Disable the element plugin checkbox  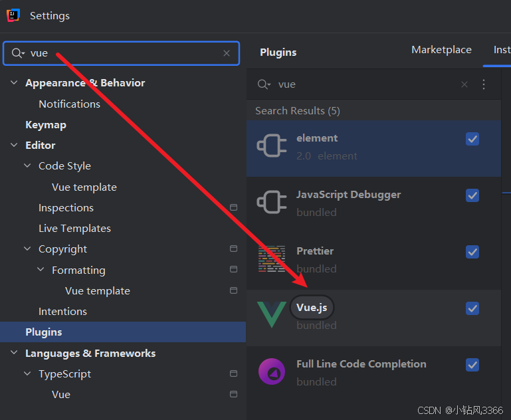[472, 139]
